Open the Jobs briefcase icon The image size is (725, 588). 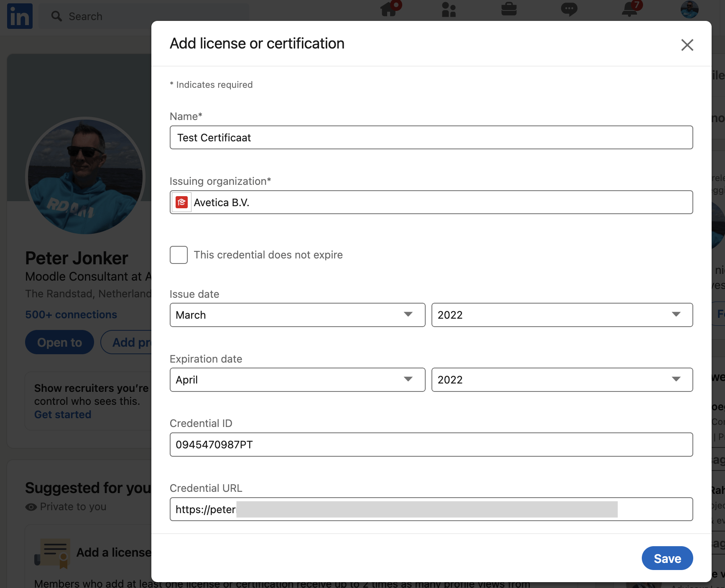click(509, 9)
